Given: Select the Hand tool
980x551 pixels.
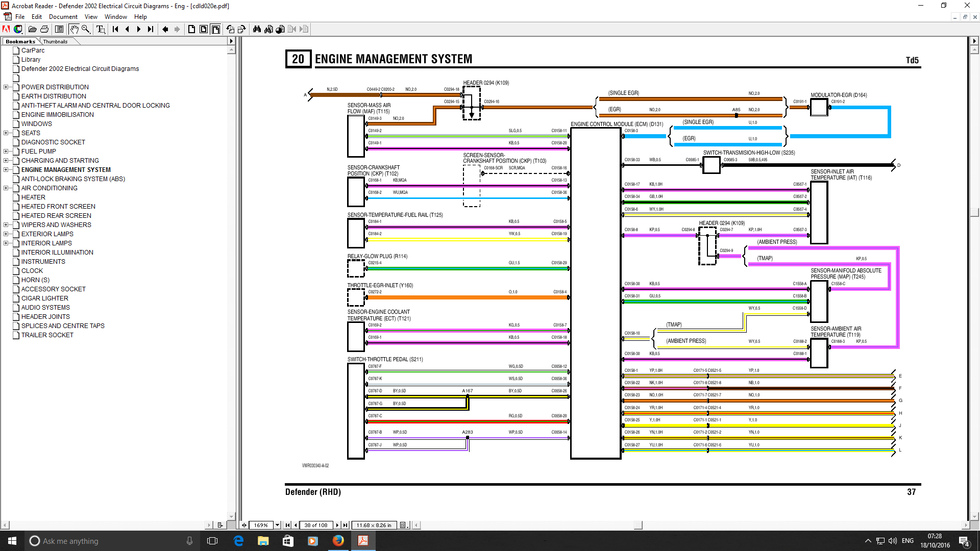Looking at the screenshot, I should [74, 29].
